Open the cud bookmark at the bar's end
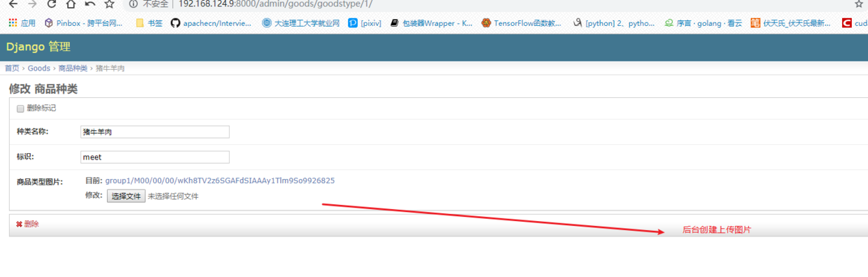Screen dimensions: 868x277 point(854,23)
